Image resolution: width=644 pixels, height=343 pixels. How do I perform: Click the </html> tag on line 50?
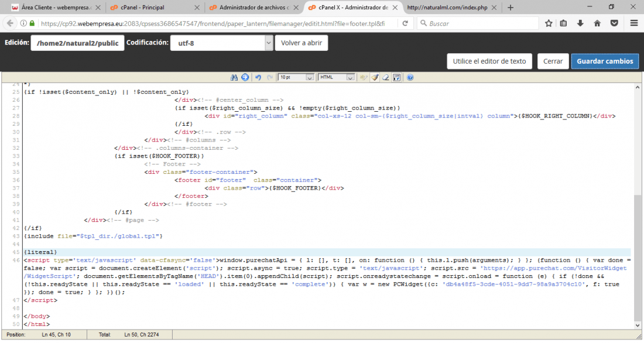click(36, 324)
